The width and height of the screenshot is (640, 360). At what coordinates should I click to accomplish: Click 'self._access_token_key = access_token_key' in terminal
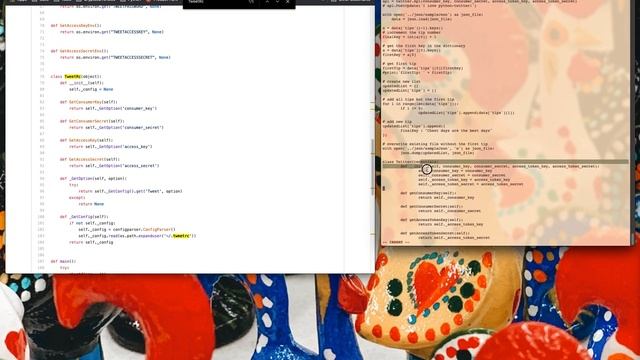pyautogui.click(x=464, y=180)
